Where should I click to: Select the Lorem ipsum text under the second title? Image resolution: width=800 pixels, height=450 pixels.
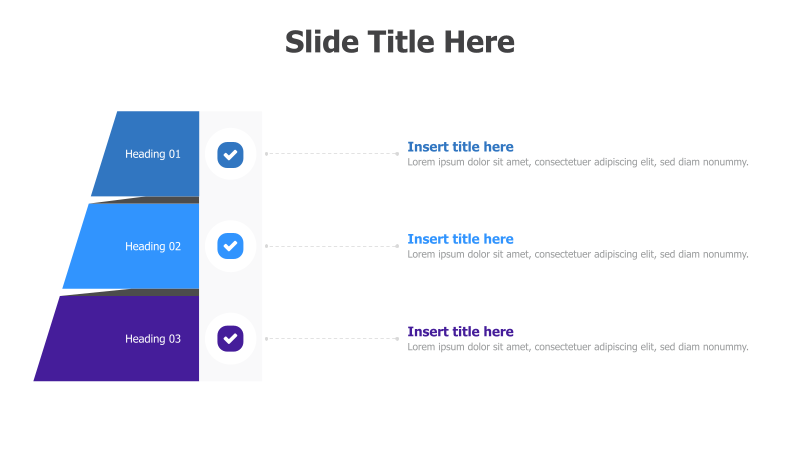tap(577, 254)
